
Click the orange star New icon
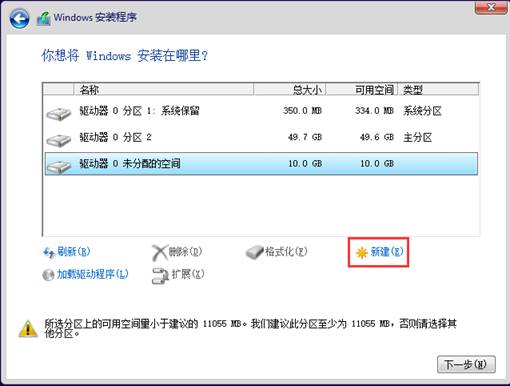click(362, 253)
